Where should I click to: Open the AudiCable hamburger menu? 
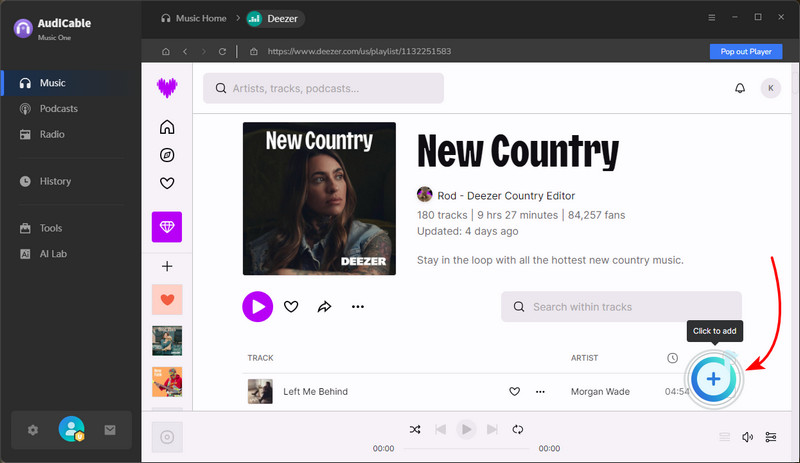point(712,17)
